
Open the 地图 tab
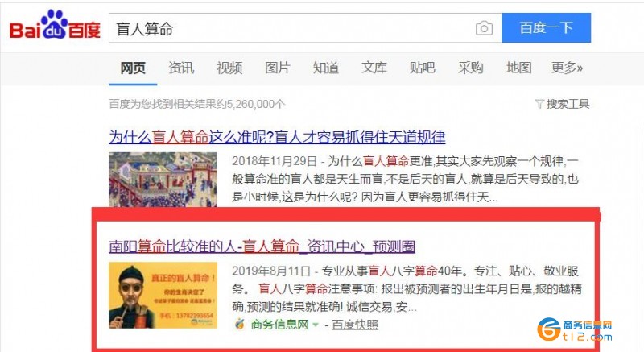click(x=518, y=68)
